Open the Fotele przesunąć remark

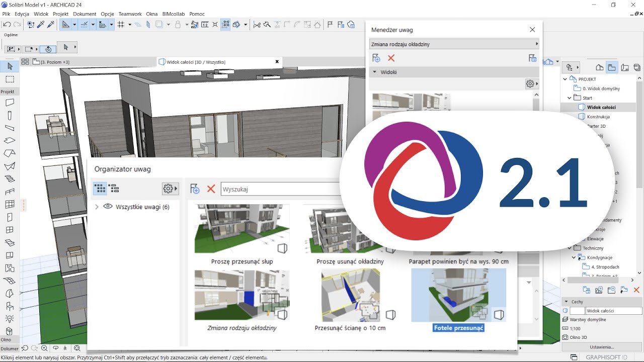458,295
